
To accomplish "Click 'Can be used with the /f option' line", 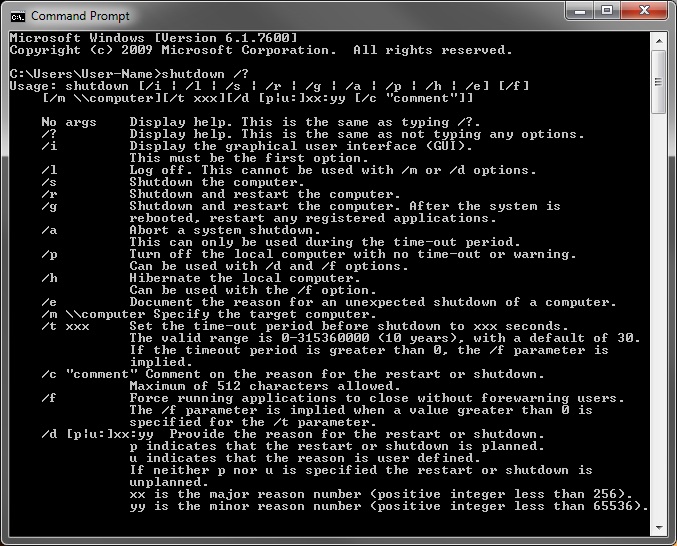I will pyautogui.click(x=253, y=290).
